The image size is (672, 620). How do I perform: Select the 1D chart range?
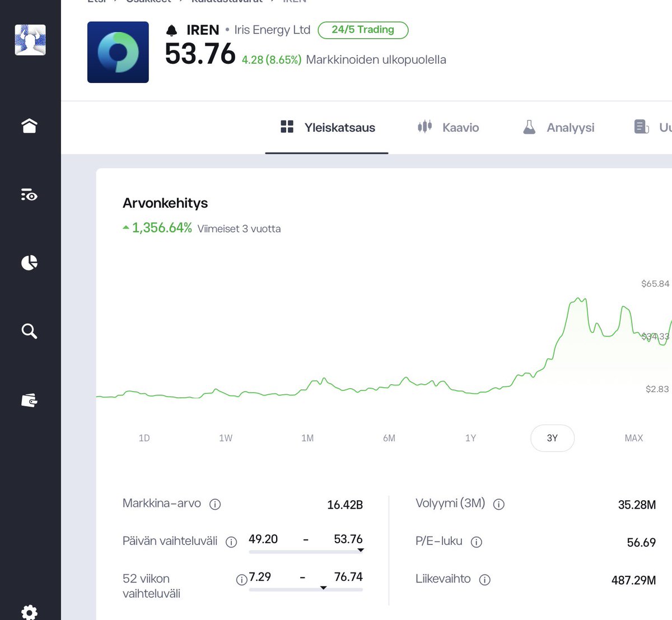[x=144, y=438]
